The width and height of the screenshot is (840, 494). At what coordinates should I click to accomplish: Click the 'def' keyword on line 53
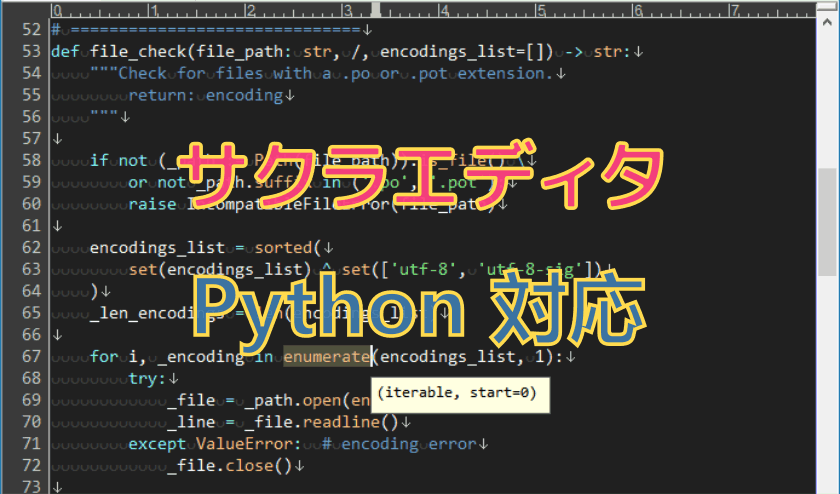(x=65, y=51)
